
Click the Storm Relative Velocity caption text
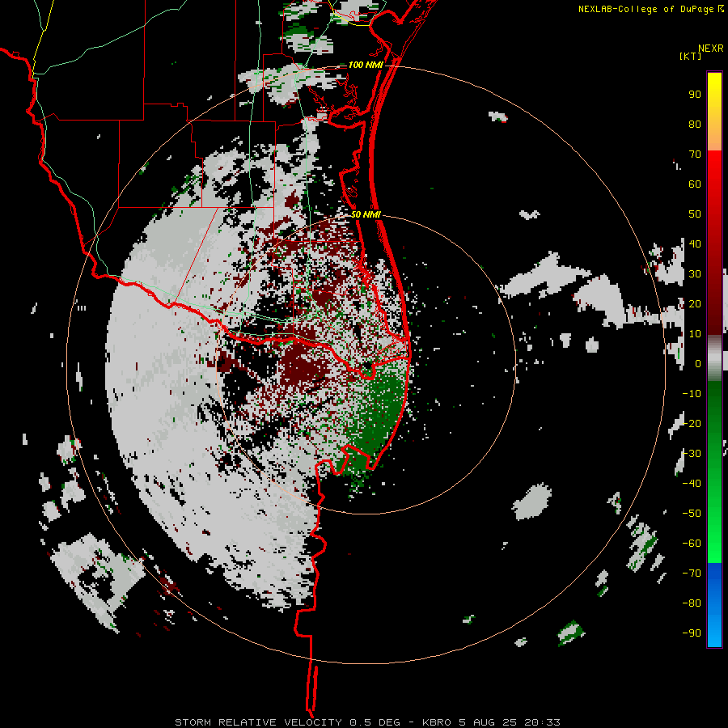coord(367,722)
